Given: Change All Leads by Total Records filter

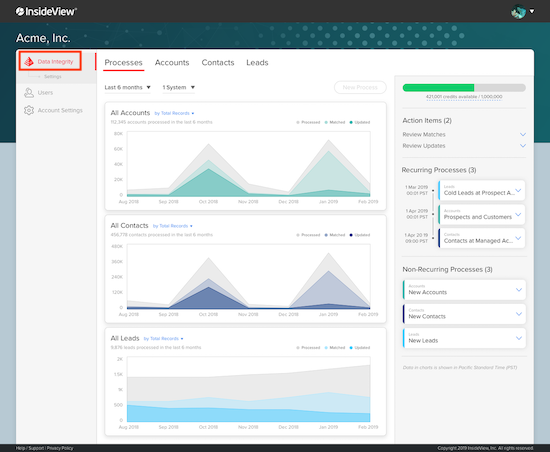Looking at the screenshot, I should pos(163,338).
